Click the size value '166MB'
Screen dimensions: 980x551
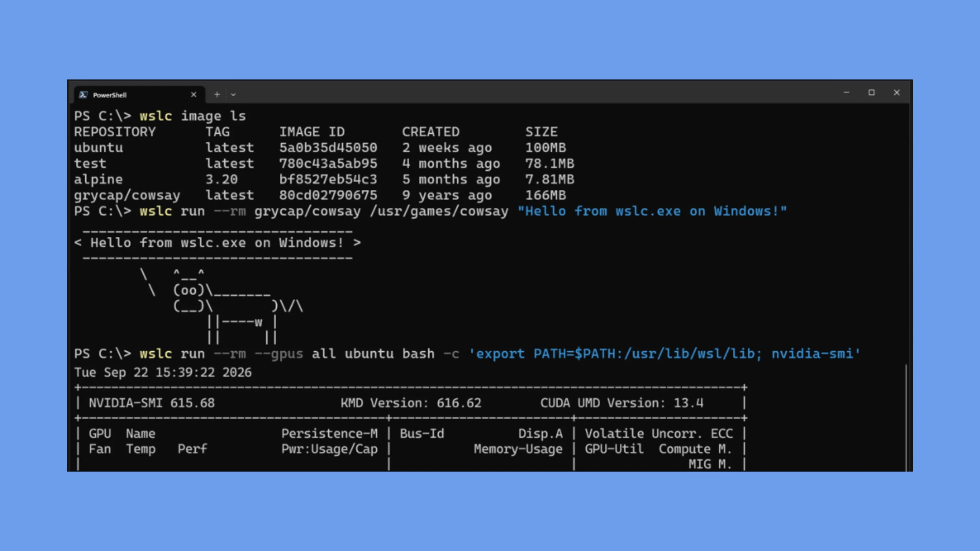pyautogui.click(x=546, y=196)
